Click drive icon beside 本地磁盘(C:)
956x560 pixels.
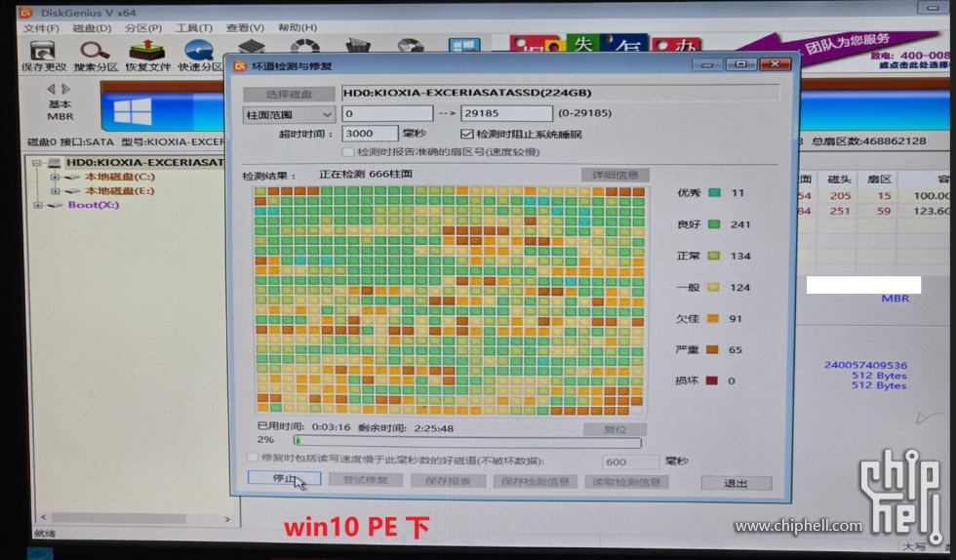72,177
